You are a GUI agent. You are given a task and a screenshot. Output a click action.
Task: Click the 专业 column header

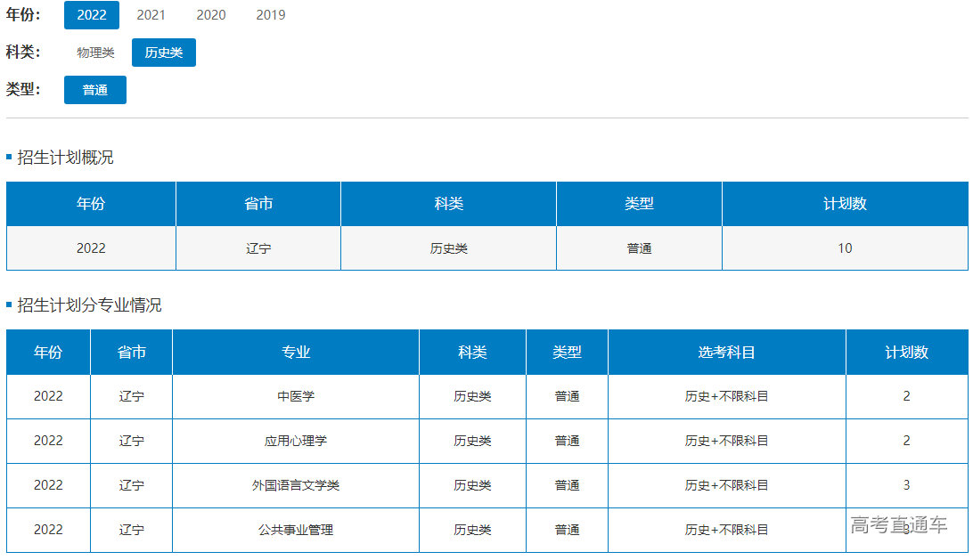(x=296, y=353)
